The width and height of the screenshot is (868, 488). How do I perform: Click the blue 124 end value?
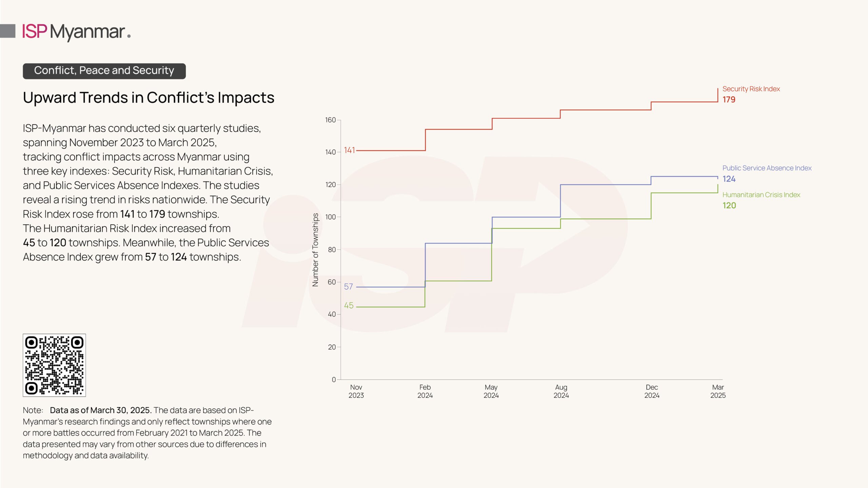729,179
